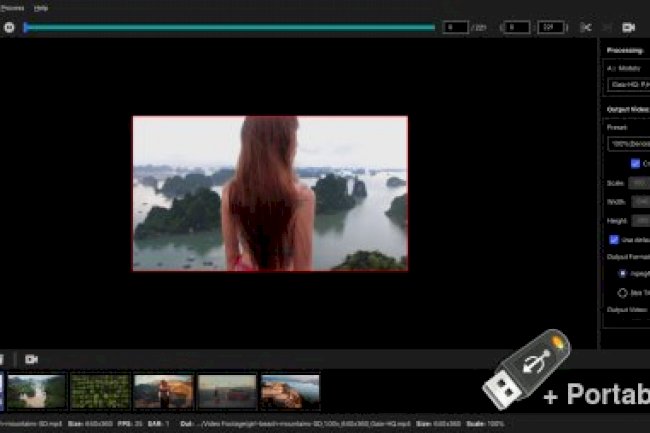Open the Preset dropdown
Viewport: 650px width, 433px height.
(x=628, y=144)
